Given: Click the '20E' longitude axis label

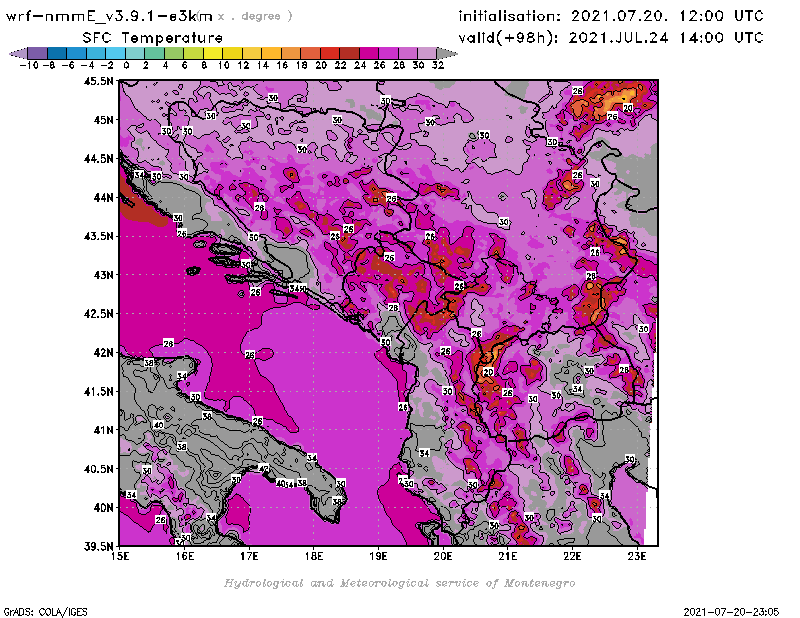Looking at the screenshot, I should tap(443, 556).
